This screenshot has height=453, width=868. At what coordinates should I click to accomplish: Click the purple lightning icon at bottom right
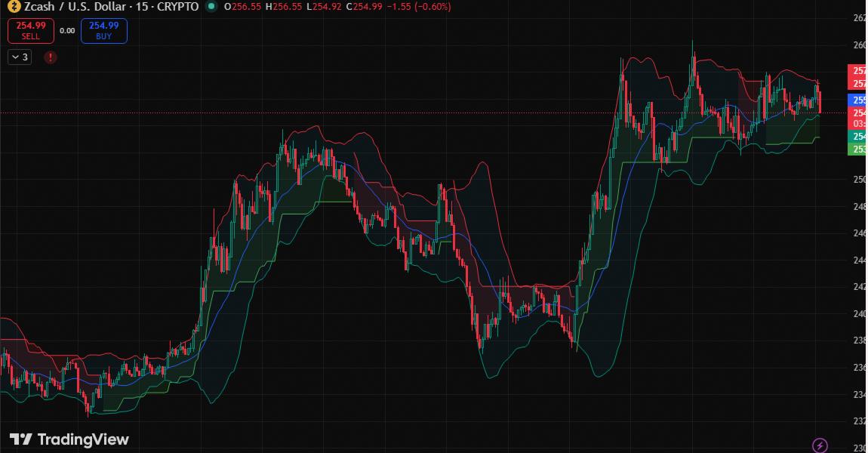[x=819, y=445]
